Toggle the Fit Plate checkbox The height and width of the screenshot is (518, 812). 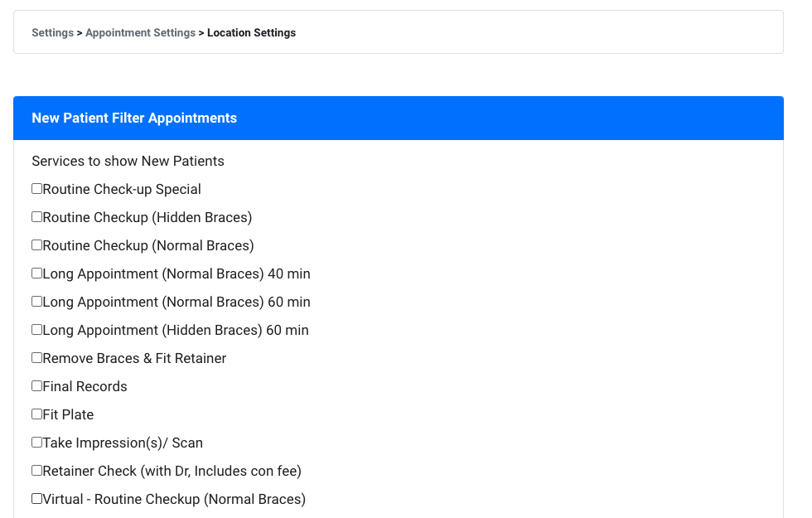36,414
